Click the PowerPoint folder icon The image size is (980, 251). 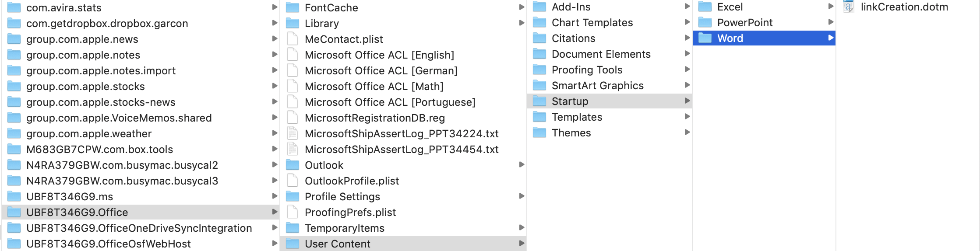pos(705,22)
